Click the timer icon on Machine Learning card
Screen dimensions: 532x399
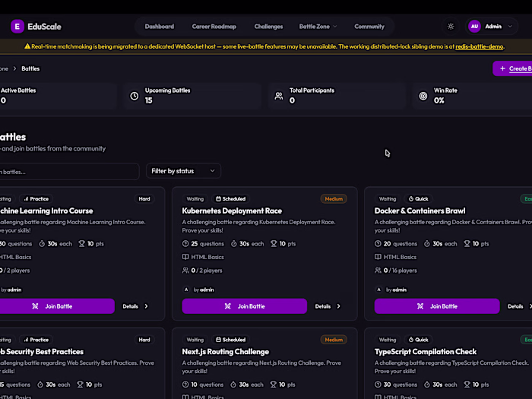42,244
